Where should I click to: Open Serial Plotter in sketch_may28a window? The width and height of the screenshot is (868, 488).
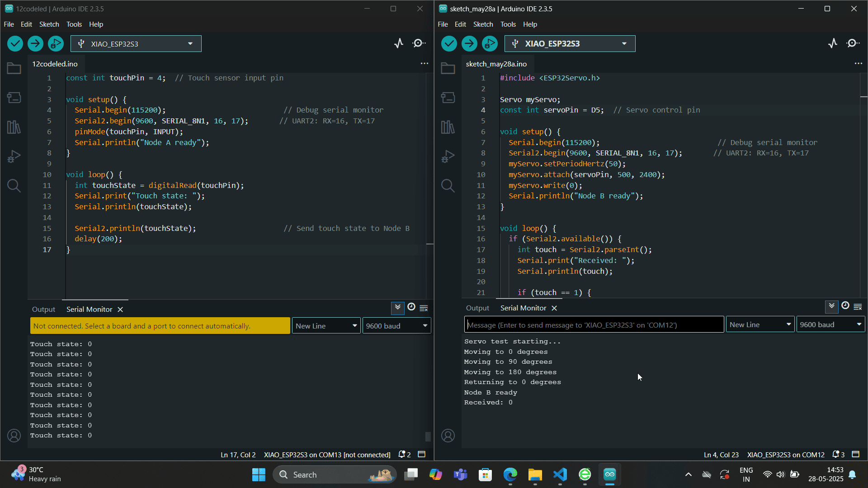tap(833, 43)
